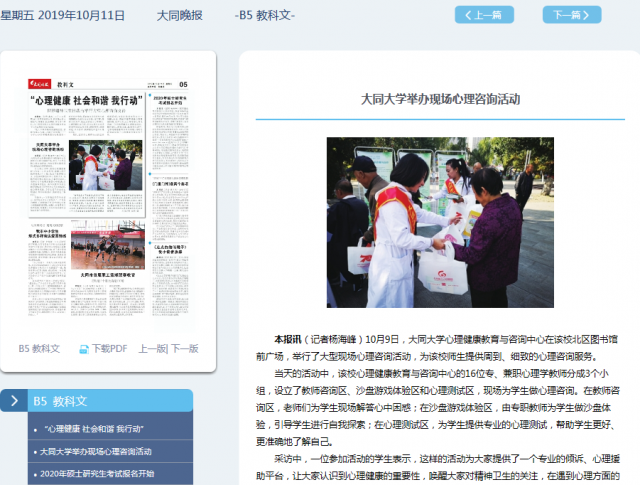Click counseling photo on newspaper page thumbnail
Screen dimensions: 640x485
(x=106, y=165)
